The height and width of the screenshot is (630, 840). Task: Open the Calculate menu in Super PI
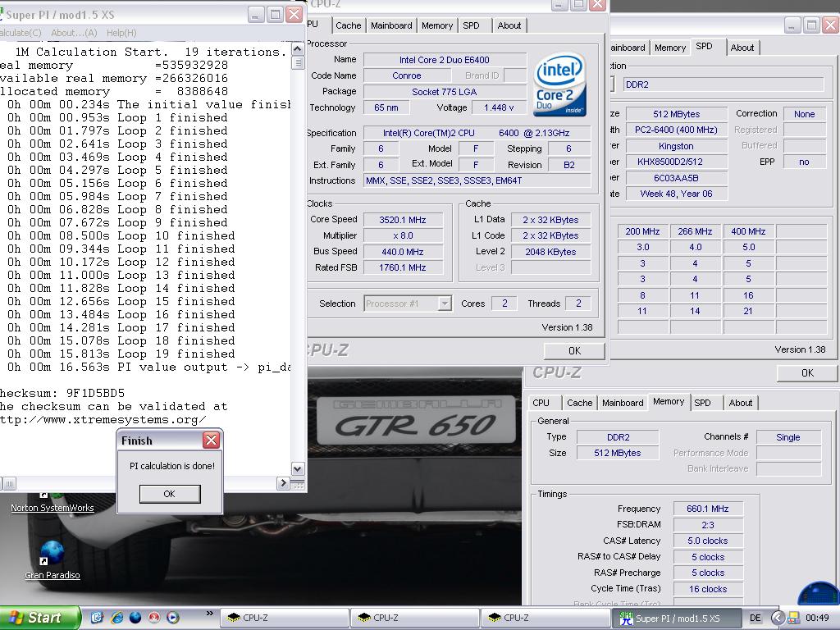click(20, 33)
